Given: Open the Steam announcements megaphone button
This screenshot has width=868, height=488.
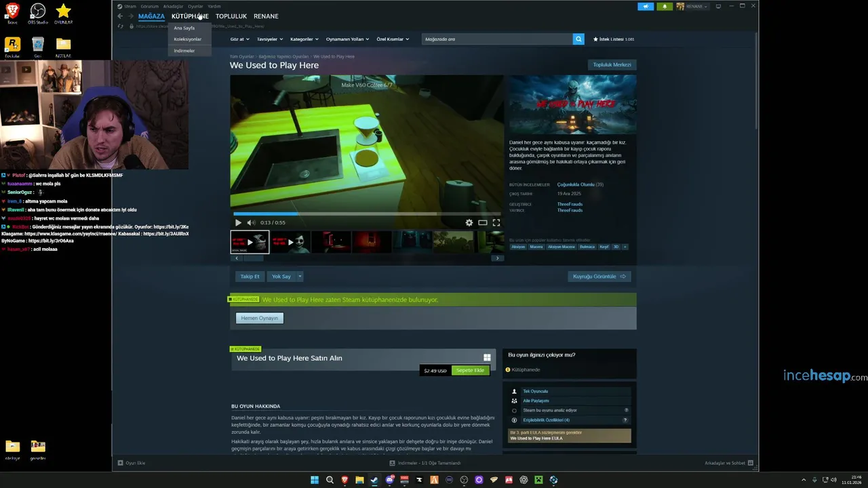Looking at the screenshot, I should 646,6.
